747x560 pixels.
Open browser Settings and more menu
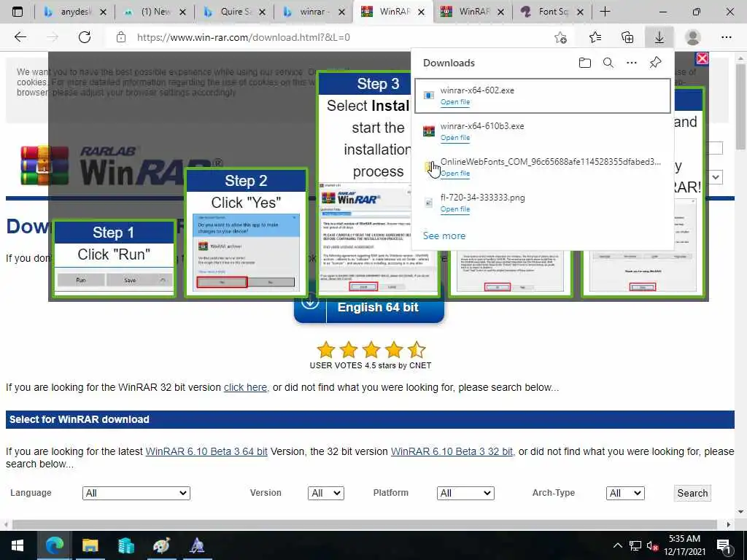tap(726, 37)
